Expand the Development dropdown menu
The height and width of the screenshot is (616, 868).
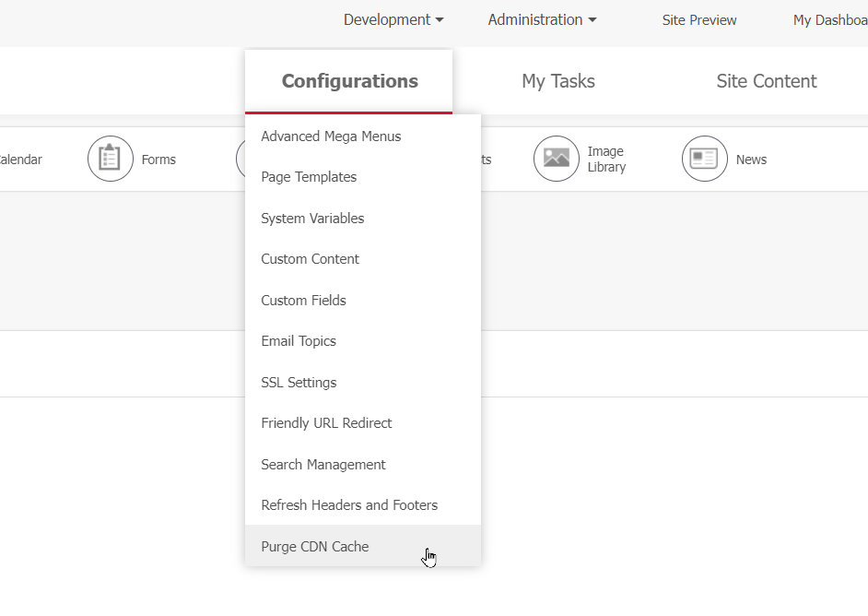point(393,20)
